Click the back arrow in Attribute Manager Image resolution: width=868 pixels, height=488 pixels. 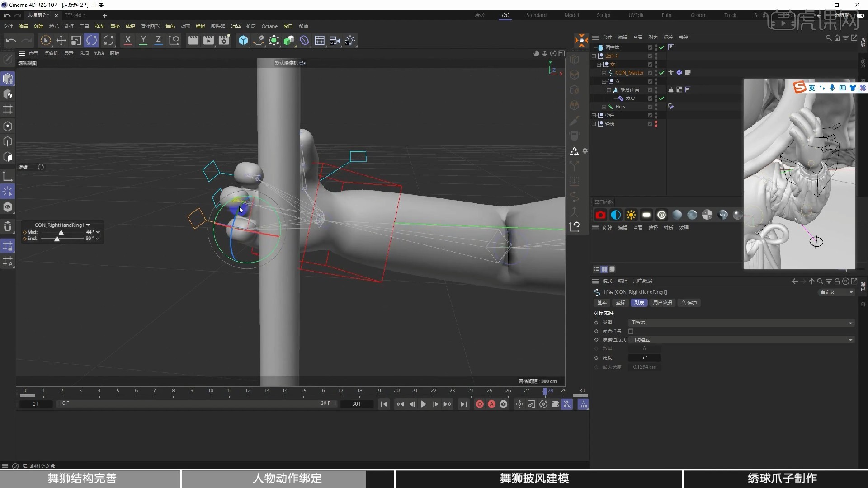pyautogui.click(x=795, y=281)
